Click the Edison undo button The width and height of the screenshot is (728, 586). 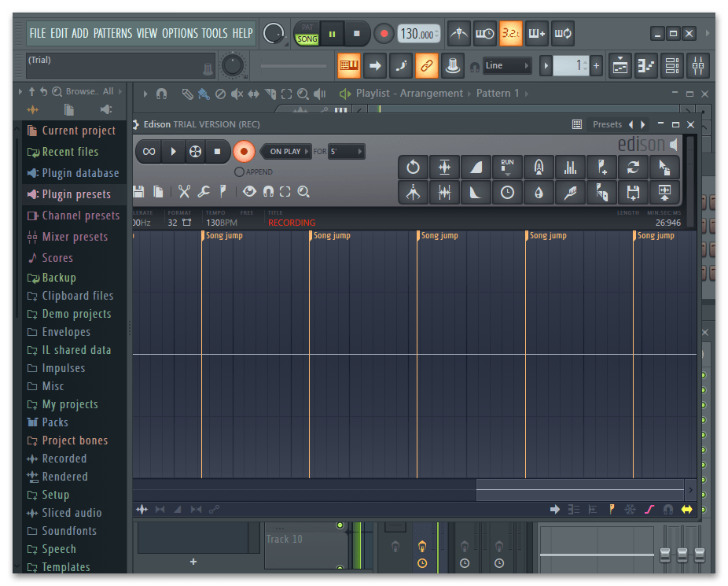point(414,168)
